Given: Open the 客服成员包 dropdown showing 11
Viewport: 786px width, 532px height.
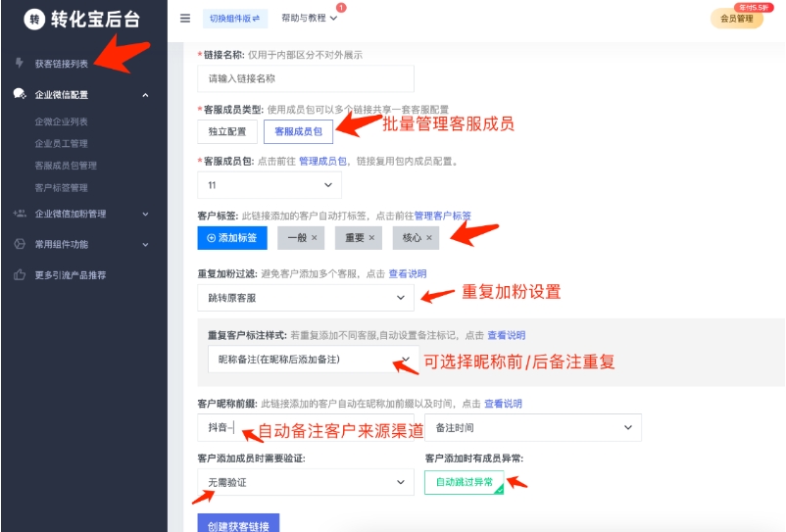Looking at the screenshot, I should tap(269, 184).
